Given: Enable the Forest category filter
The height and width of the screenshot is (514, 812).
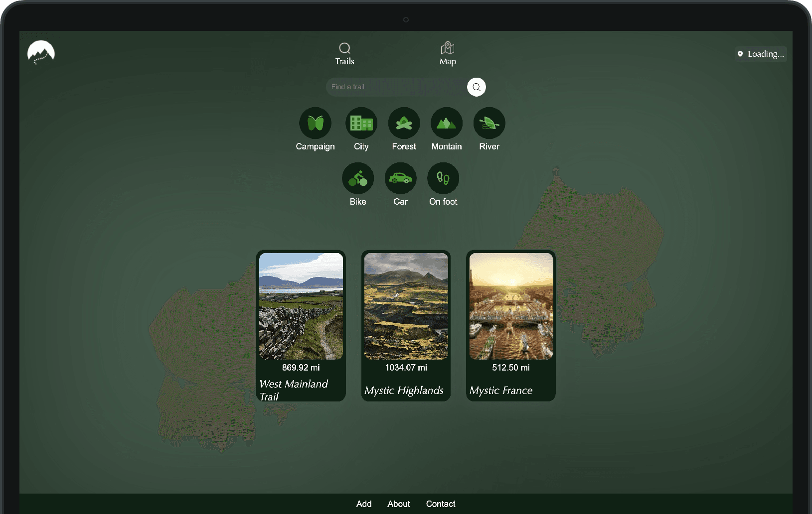Looking at the screenshot, I should click(404, 123).
